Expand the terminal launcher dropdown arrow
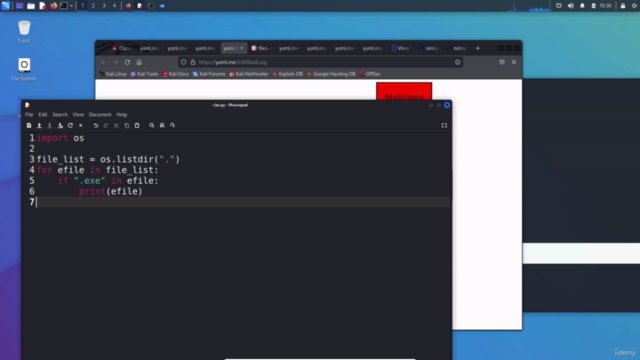 [71, 6]
